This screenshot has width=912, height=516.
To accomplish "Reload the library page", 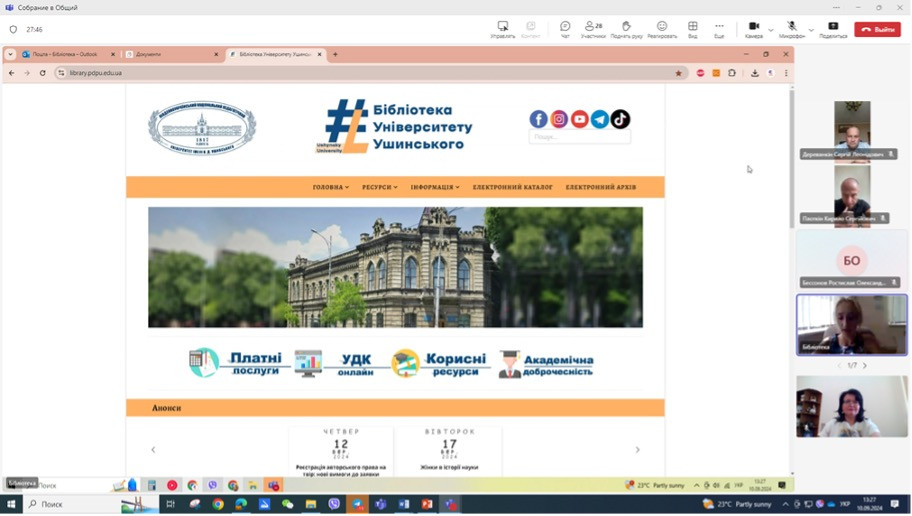I will click(42, 73).
